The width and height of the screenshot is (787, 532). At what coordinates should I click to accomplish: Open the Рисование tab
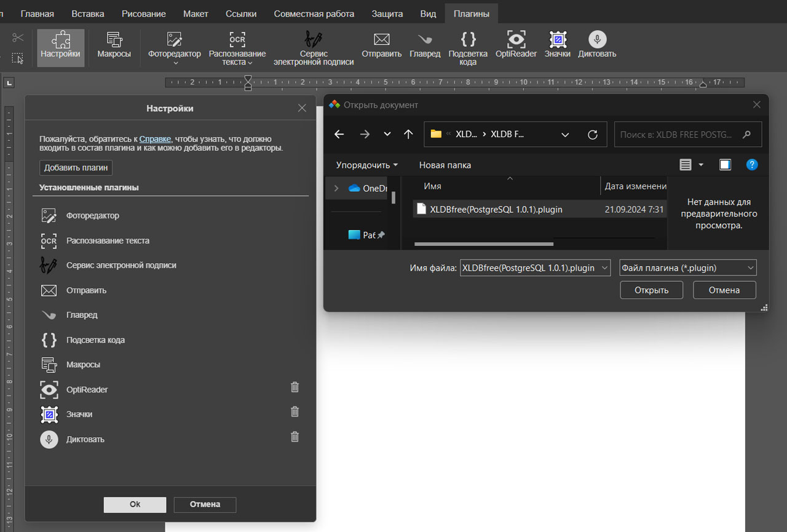pos(144,14)
